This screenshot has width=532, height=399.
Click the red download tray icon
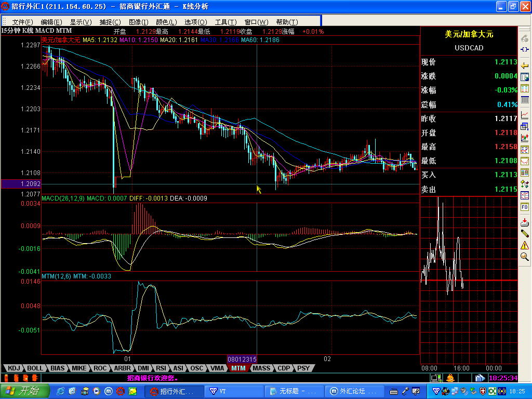[525, 222]
